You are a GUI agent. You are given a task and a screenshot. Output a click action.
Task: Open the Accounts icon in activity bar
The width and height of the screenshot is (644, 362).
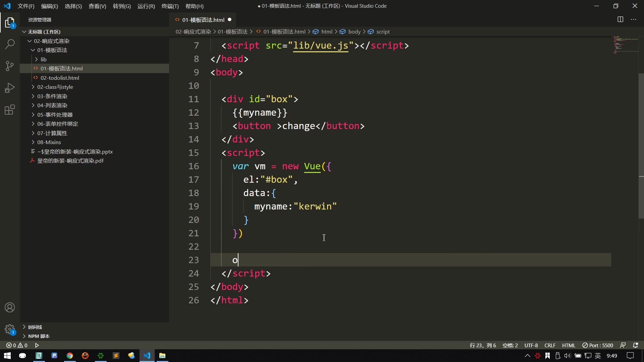[x=10, y=307]
